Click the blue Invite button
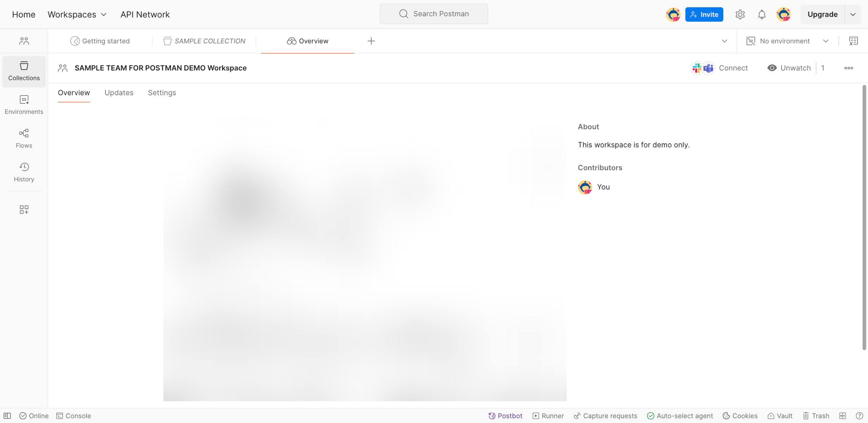Viewport: 868px width, 423px height. point(704,15)
